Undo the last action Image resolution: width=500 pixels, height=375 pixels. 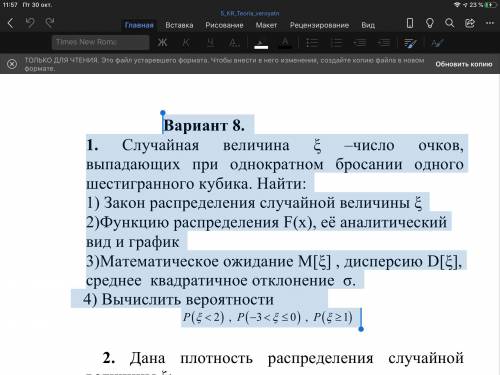(x=30, y=23)
